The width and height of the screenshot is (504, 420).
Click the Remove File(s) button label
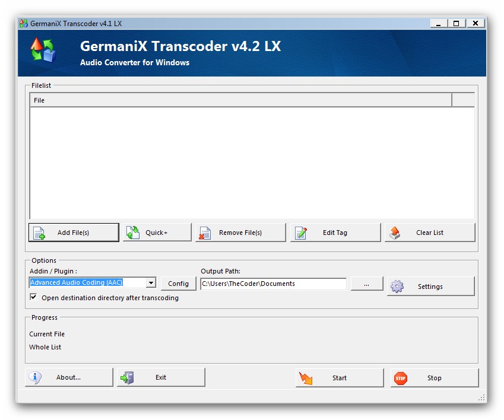click(240, 233)
